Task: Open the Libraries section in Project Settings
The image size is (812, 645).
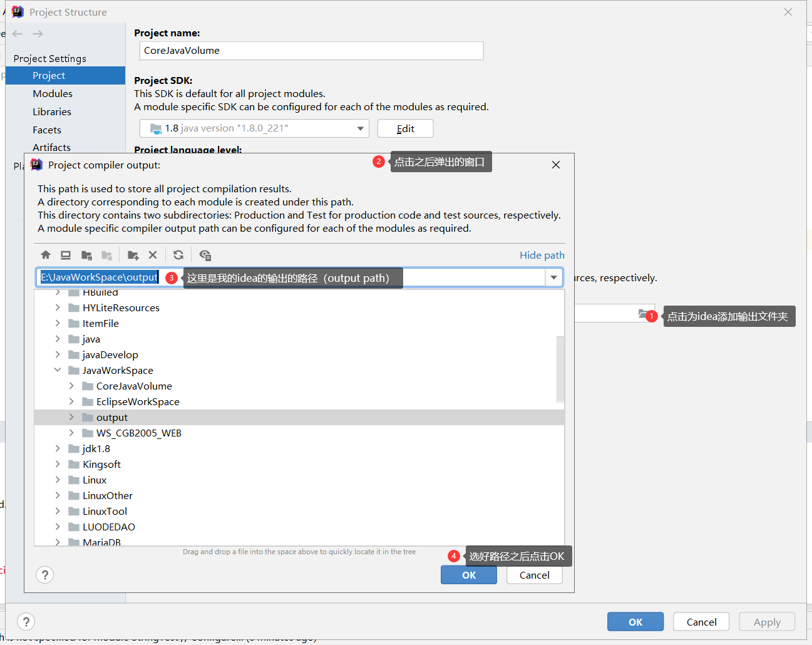Action: pos(51,111)
